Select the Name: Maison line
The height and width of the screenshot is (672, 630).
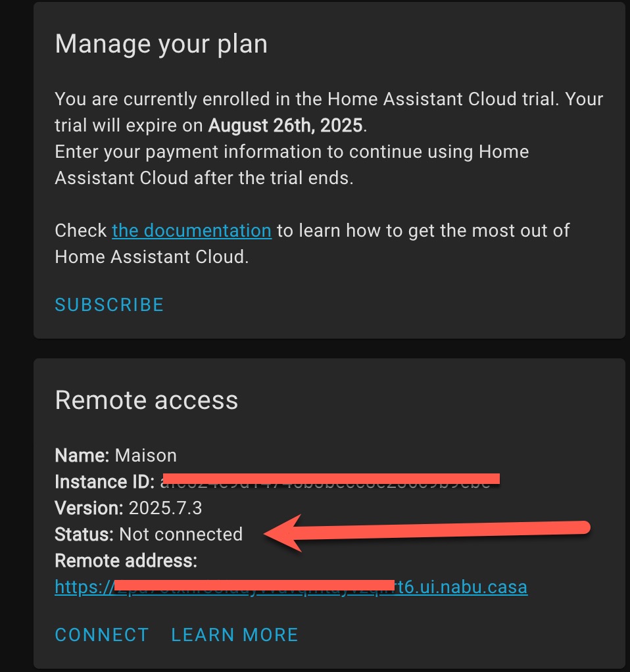tap(116, 455)
